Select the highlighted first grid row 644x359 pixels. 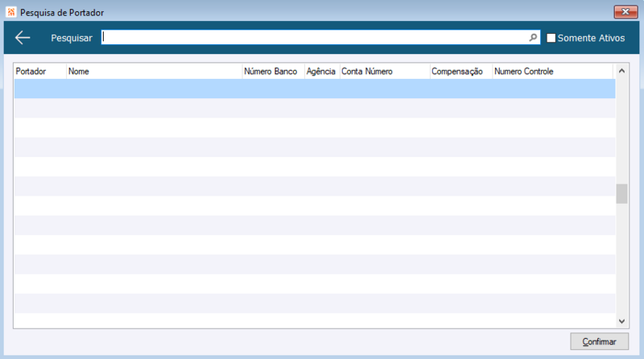[315, 89]
